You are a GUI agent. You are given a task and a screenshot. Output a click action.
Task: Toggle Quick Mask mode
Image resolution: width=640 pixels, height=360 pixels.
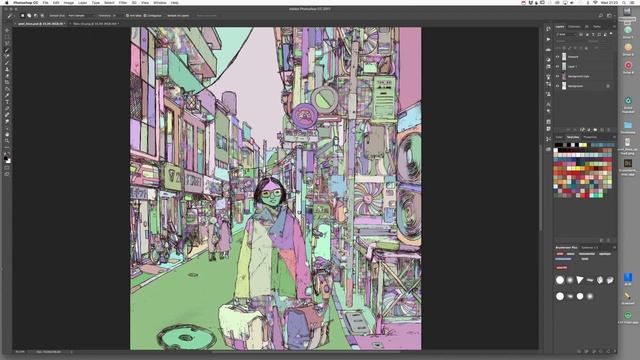click(x=7, y=168)
